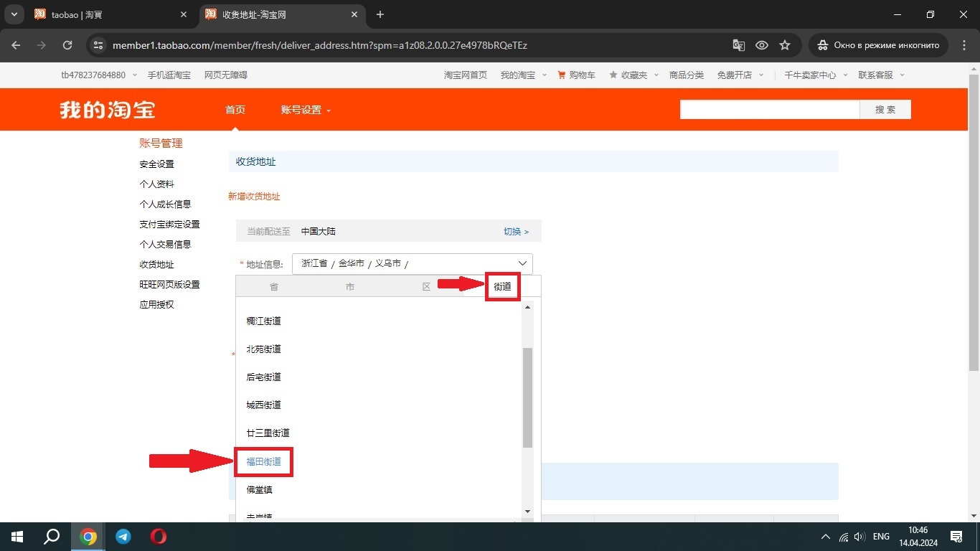Image resolution: width=980 pixels, height=551 pixels.
Task: Open the notification center icon
Action: [956, 537]
